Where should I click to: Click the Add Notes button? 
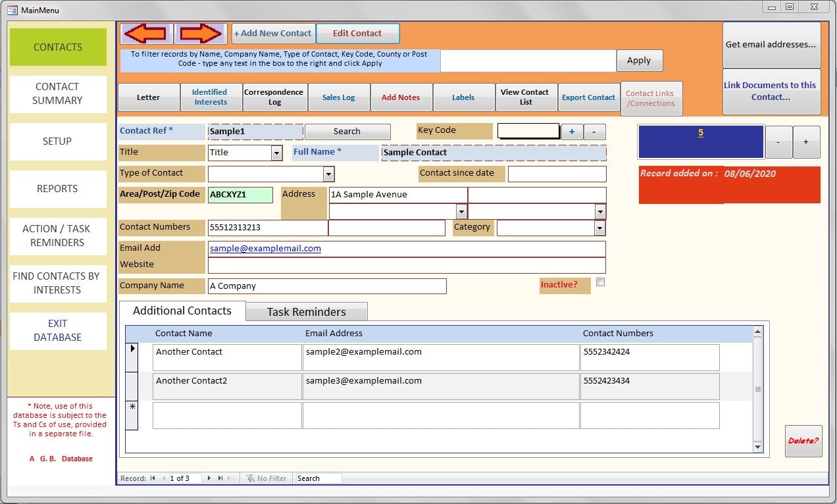pyautogui.click(x=401, y=97)
